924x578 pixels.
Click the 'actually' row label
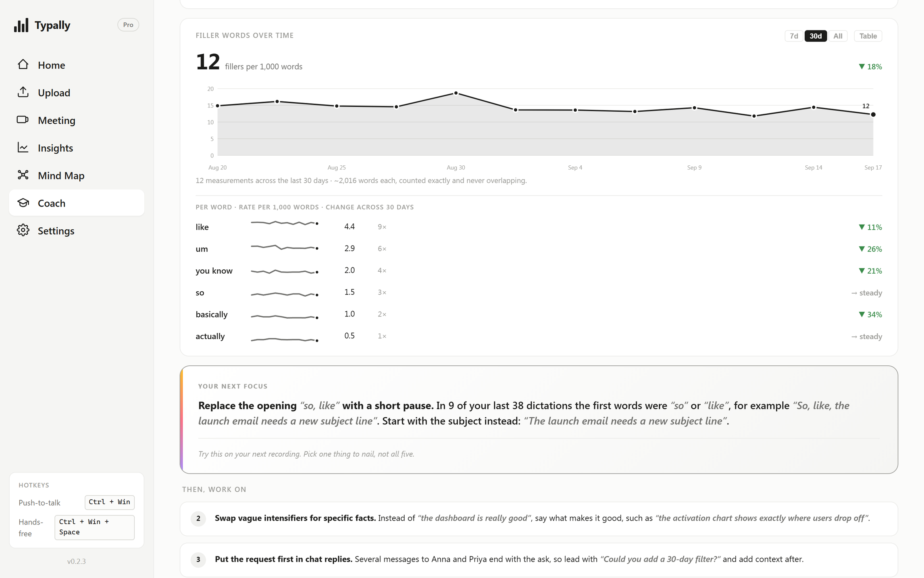point(210,336)
